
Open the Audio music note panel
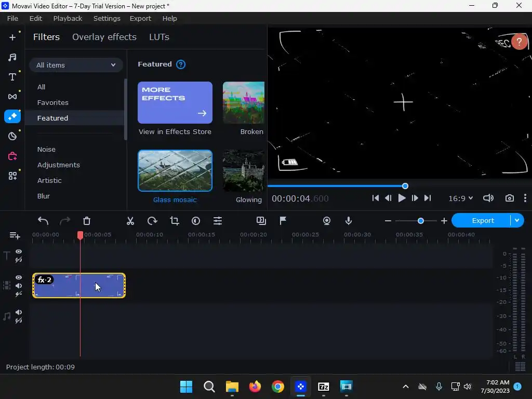pyautogui.click(x=12, y=57)
